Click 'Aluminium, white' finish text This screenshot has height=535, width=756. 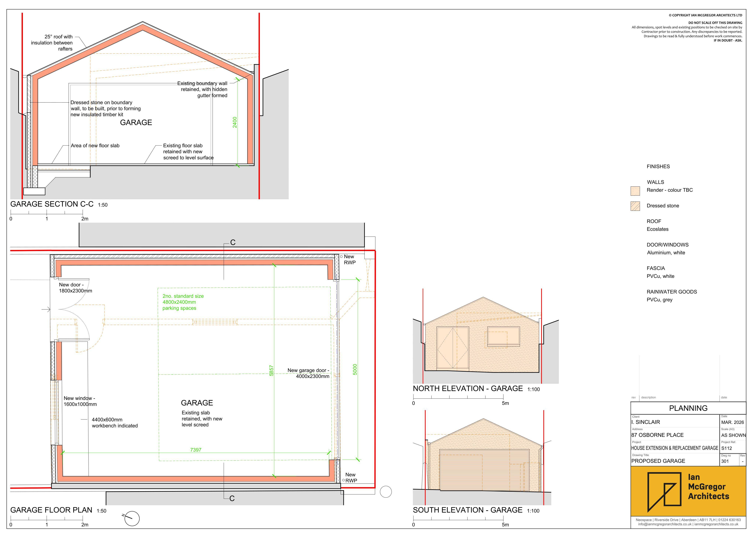(x=666, y=253)
